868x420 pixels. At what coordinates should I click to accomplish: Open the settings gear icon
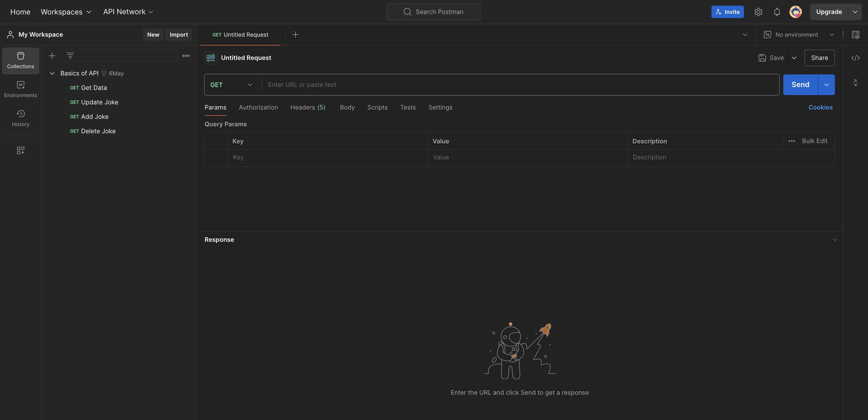click(758, 12)
